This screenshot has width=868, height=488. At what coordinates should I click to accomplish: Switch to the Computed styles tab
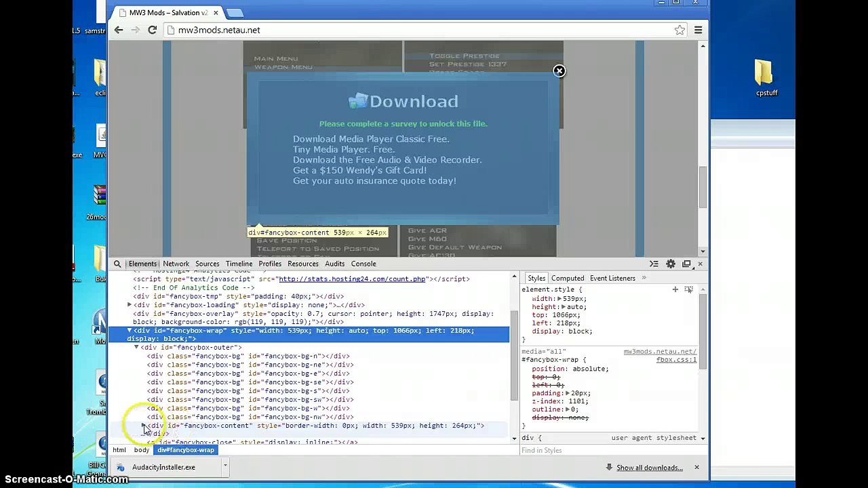pyautogui.click(x=567, y=278)
